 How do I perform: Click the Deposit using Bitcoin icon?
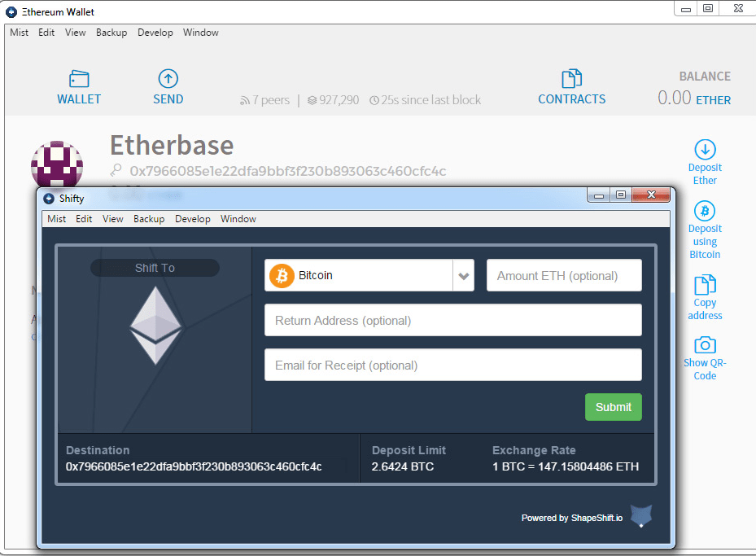point(705,211)
